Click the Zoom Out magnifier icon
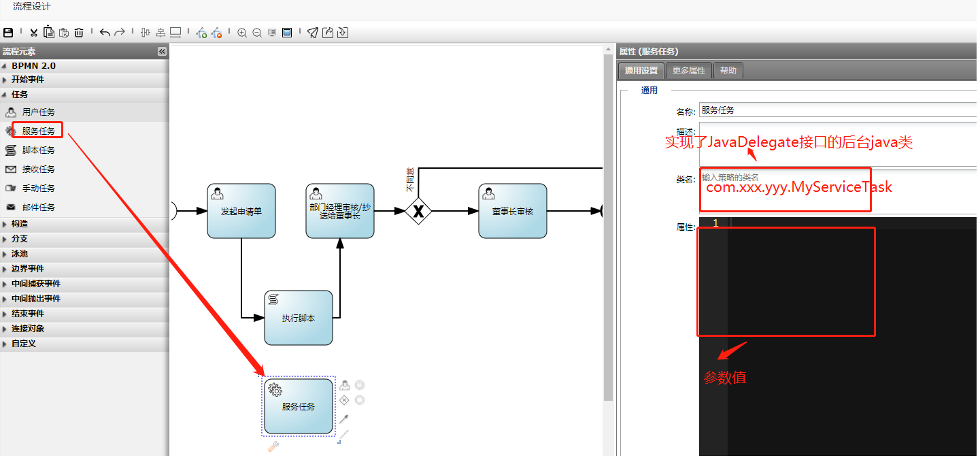The width and height of the screenshot is (980, 458). coord(257,32)
